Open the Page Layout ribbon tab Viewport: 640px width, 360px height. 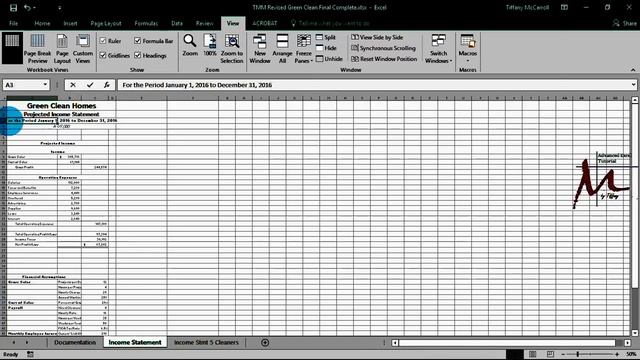pyautogui.click(x=106, y=23)
